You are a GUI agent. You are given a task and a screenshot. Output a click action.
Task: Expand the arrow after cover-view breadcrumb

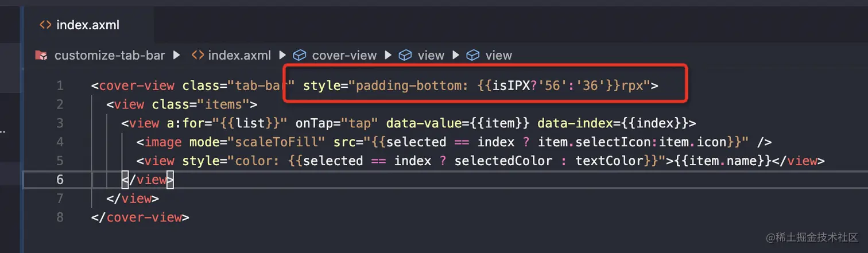pos(388,55)
